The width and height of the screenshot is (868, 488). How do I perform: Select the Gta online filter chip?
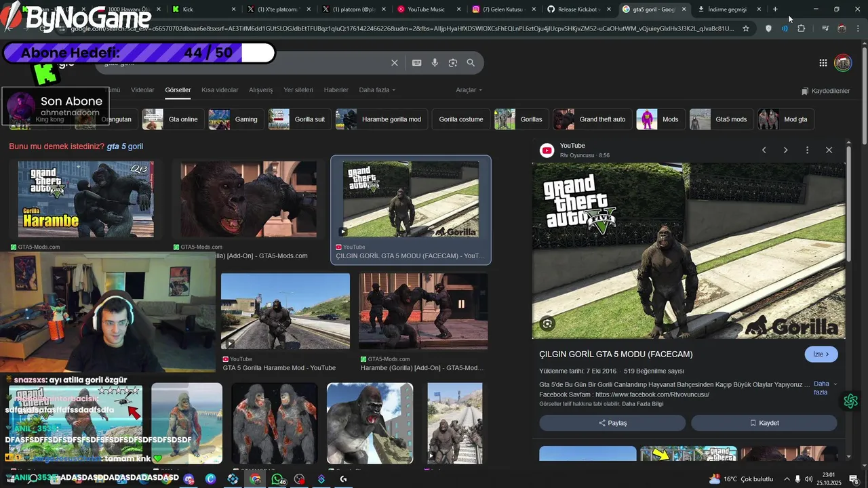pos(173,119)
